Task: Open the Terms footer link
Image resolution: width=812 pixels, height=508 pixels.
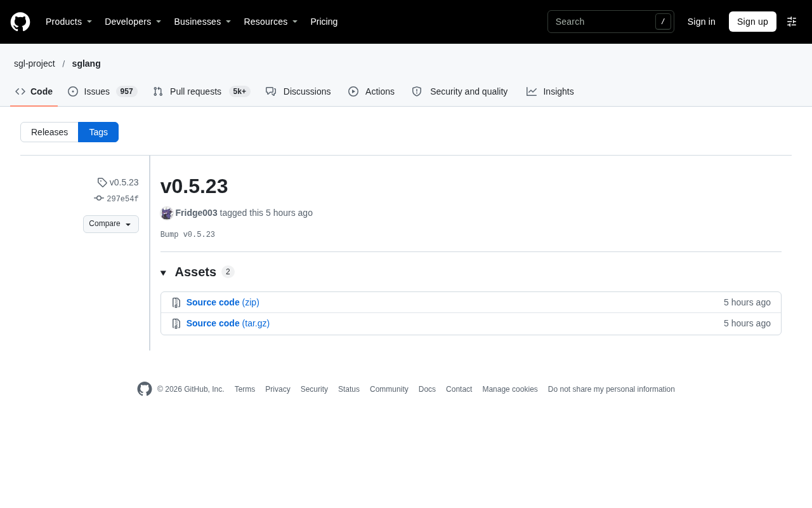Action: [245, 389]
